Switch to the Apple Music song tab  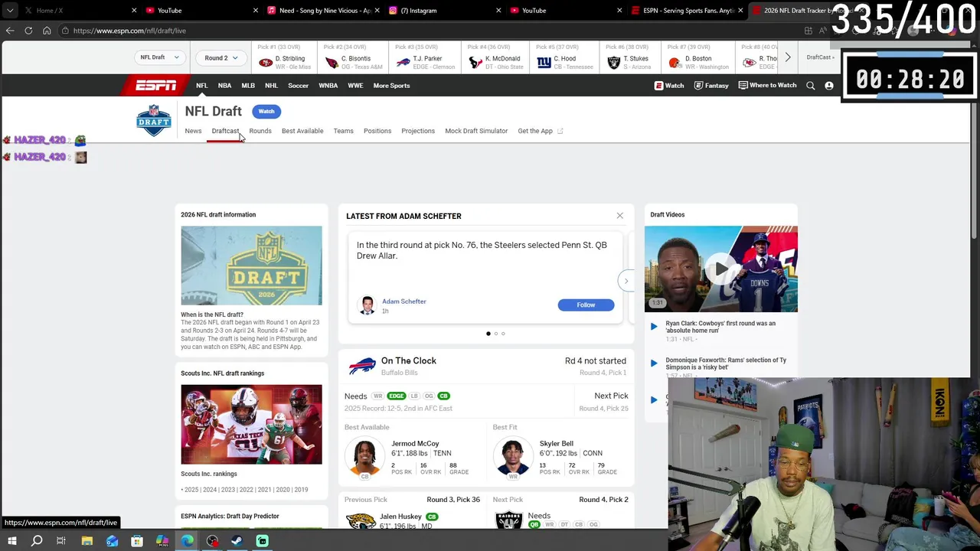[x=324, y=11]
